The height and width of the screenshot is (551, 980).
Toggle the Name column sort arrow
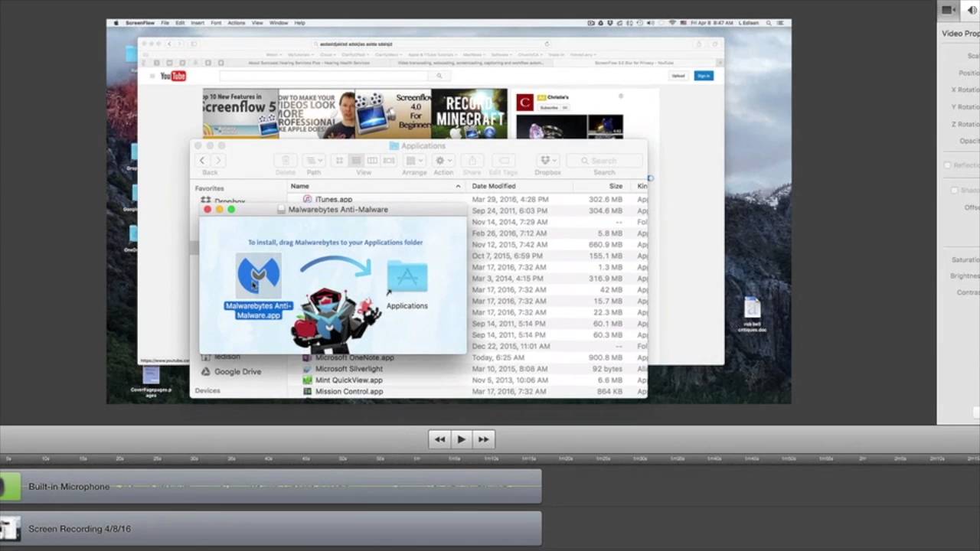click(x=459, y=186)
